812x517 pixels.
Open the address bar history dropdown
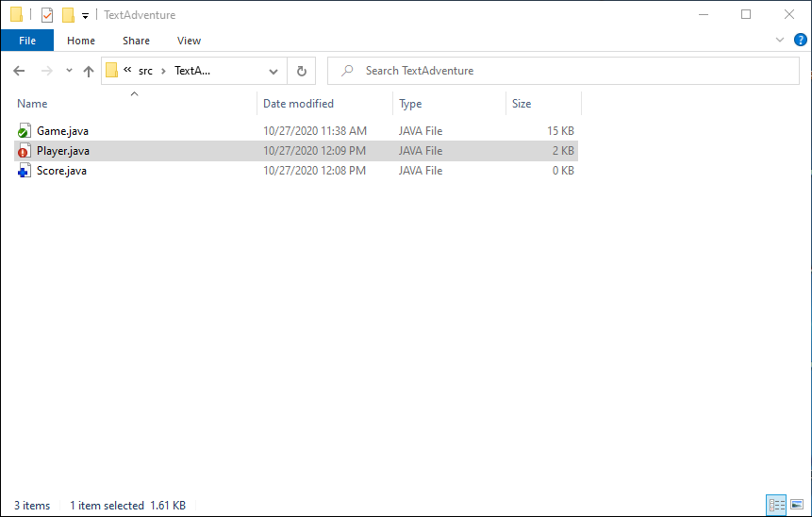(273, 71)
